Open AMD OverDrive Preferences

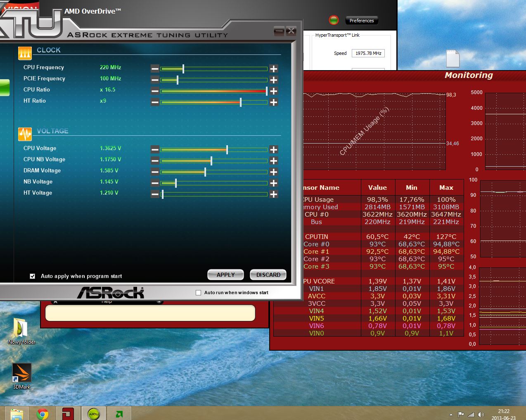(x=362, y=21)
